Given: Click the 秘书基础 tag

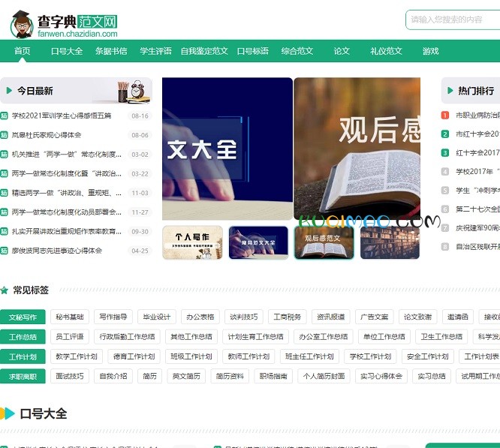Looking at the screenshot, I should point(70,317).
